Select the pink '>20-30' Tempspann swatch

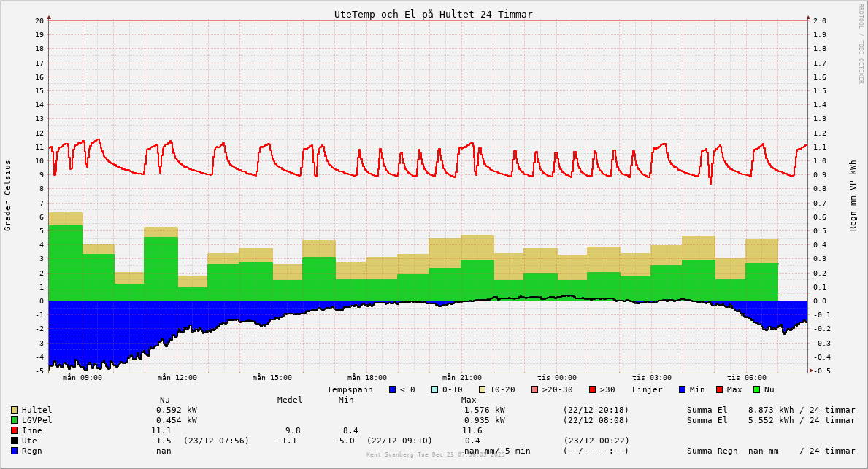[535, 389]
